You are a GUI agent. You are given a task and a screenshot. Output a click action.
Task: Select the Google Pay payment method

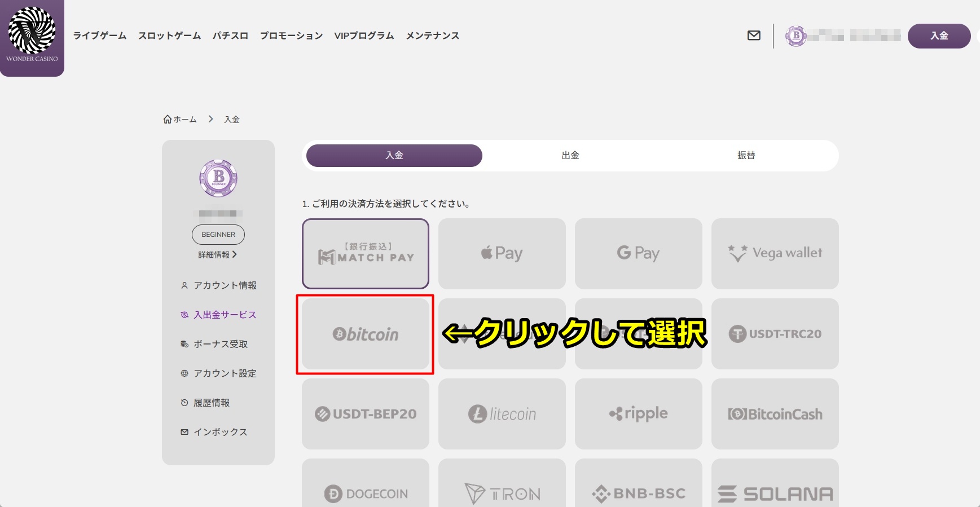tap(639, 254)
